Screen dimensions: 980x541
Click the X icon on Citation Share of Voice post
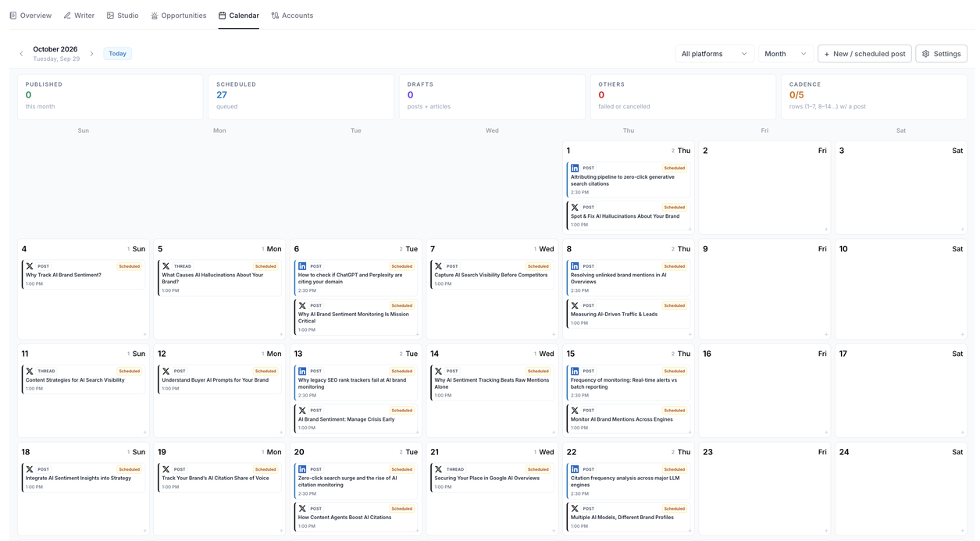(x=166, y=470)
